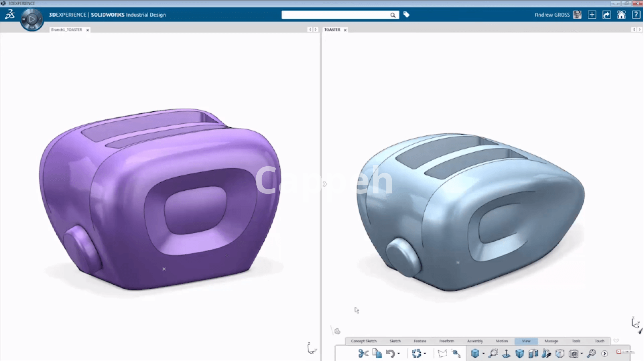The width and height of the screenshot is (644, 361).
Task: Click the Home icon in top bar
Action: (x=621, y=15)
